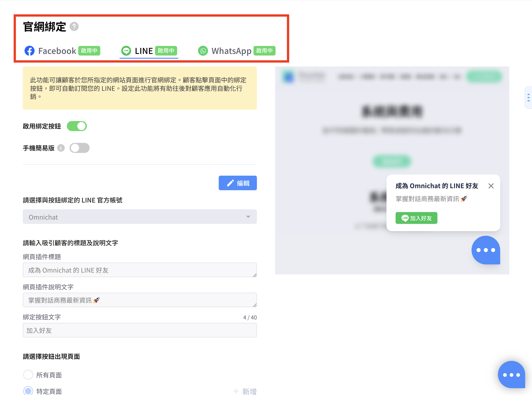Click the Facebook logo icon

(x=30, y=51)
